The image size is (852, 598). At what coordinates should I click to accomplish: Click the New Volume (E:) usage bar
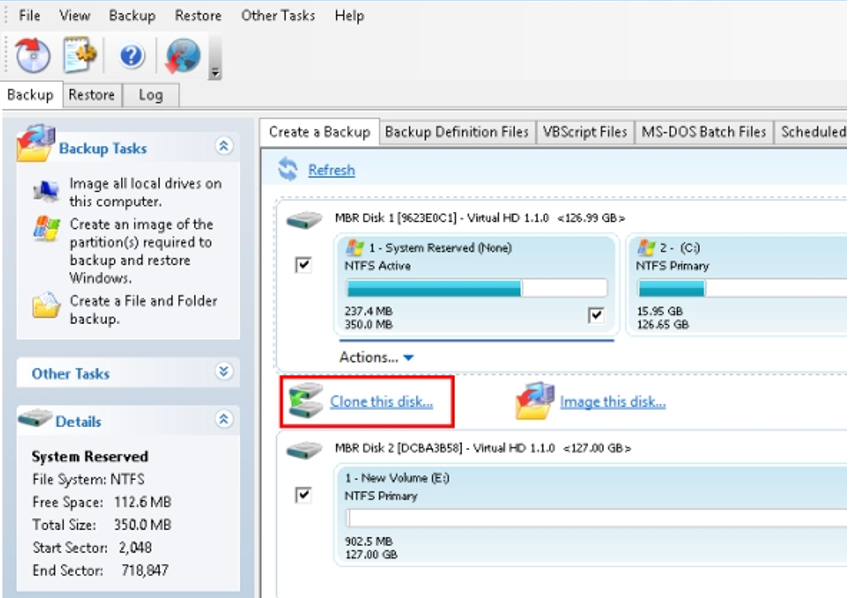pos(597,518)
